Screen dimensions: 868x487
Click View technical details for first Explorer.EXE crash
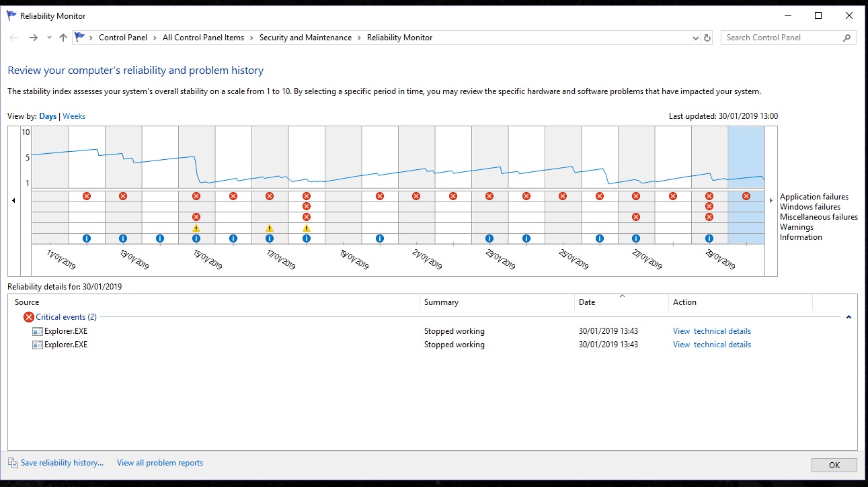(x=711, y=330)
